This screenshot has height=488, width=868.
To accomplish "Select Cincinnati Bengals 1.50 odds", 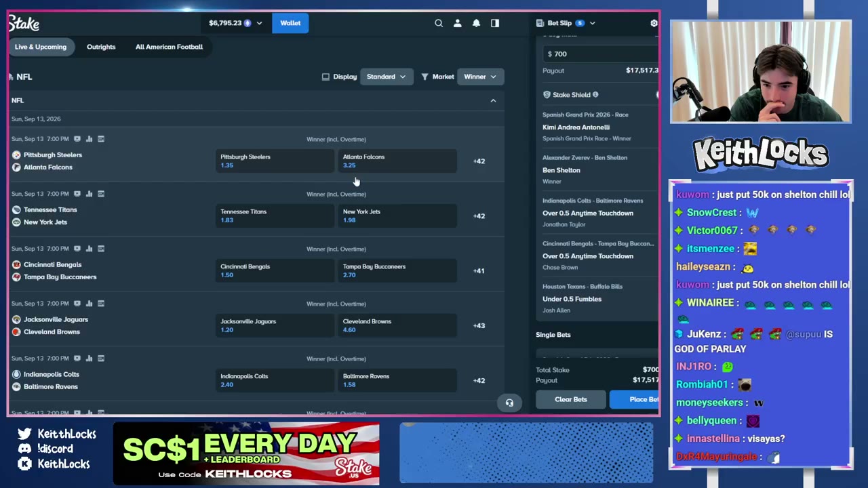I will (275, 270).
